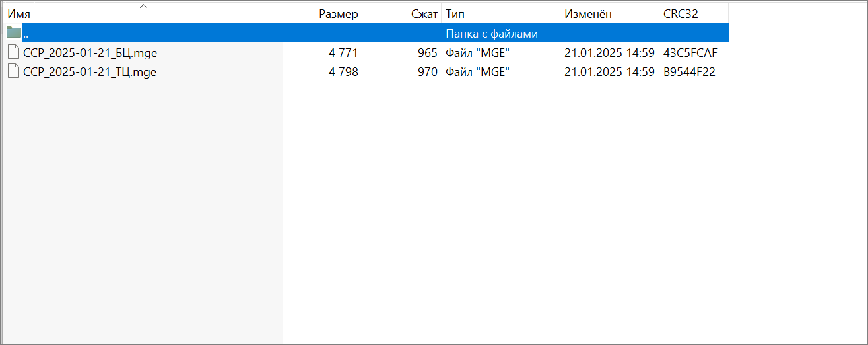Click the ССР_2025-01-21_БЦ.mge file icon
868x345 pixels.
click(14, 53)
